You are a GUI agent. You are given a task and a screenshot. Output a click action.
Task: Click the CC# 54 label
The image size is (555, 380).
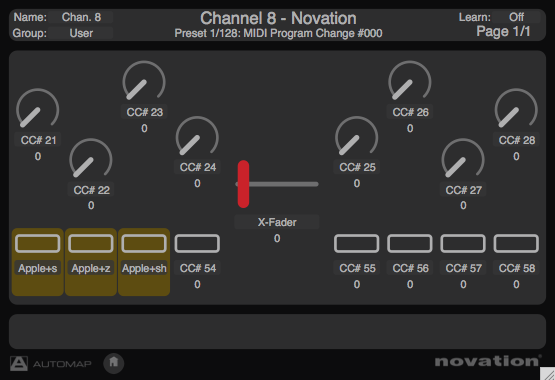[x=198, y=268]
